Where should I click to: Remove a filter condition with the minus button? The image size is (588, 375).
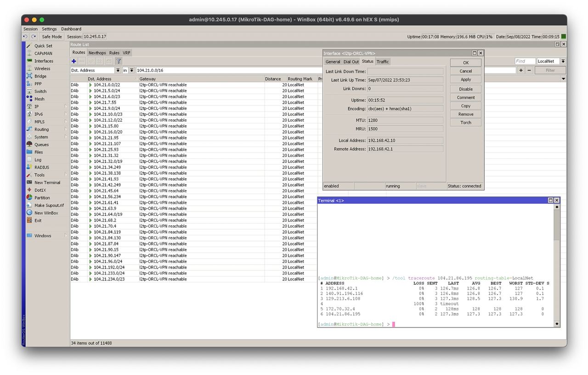point(529,70)
